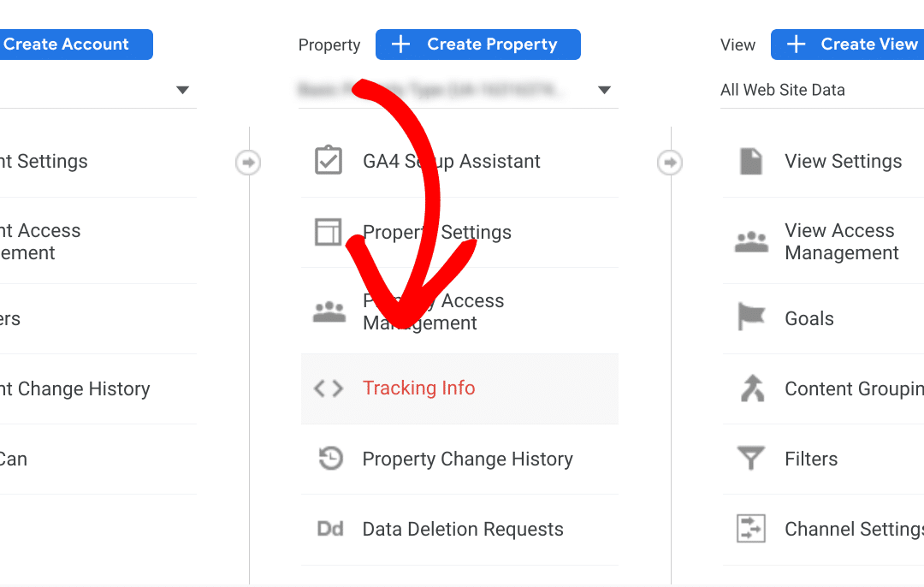Click the arrow between Account and Property columns
The height and width of the screenshot is (587, 924).
pos(248,162)
